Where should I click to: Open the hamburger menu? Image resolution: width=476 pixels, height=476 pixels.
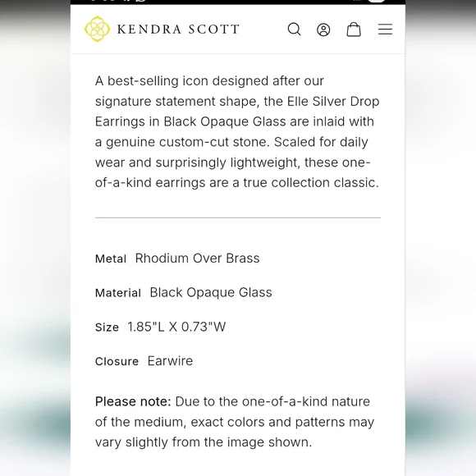pyautogui.click(x=385, y=30)
